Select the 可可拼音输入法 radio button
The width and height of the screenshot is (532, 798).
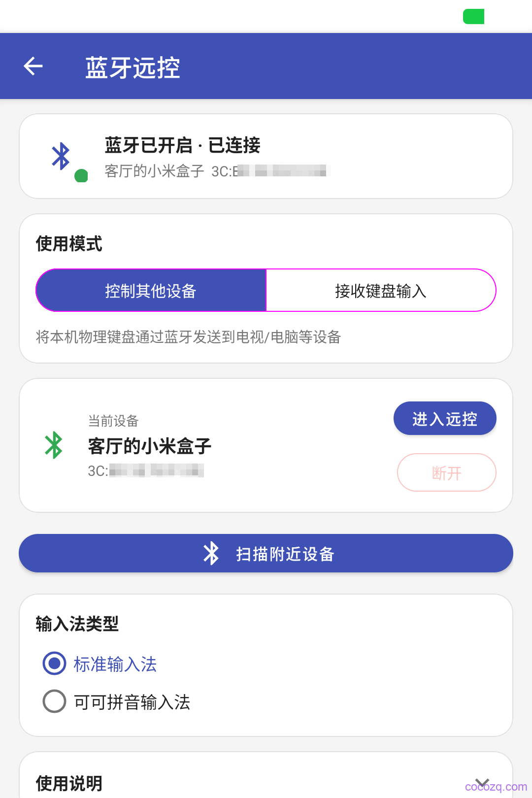(x=55, y=701)
